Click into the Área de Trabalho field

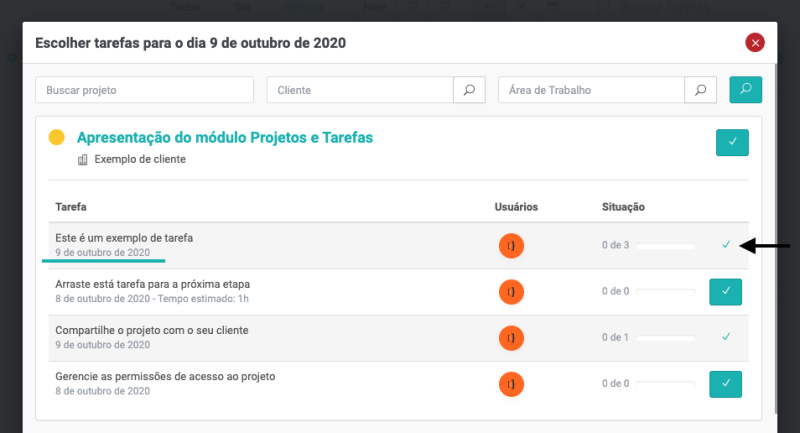point(591,90)
